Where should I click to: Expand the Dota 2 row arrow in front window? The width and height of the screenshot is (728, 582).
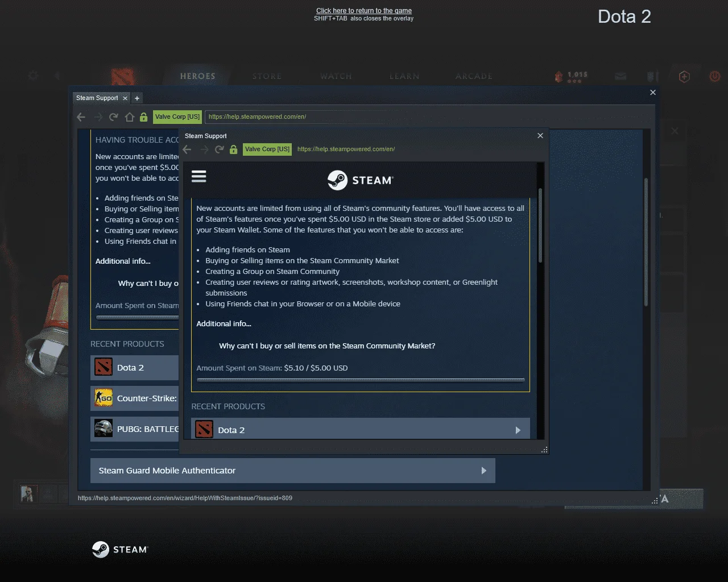click(518, 430)
